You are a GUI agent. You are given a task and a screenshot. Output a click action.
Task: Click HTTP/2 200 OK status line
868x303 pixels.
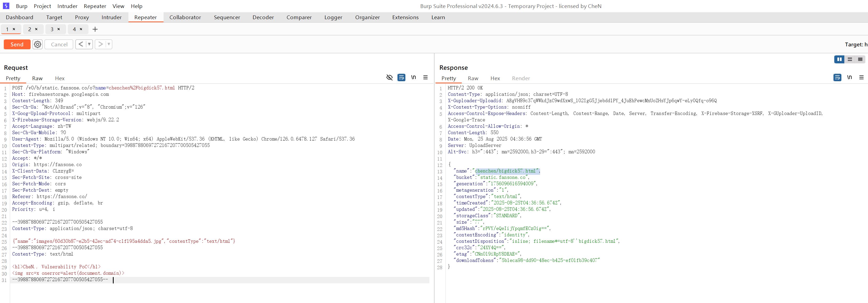(465, 88)
